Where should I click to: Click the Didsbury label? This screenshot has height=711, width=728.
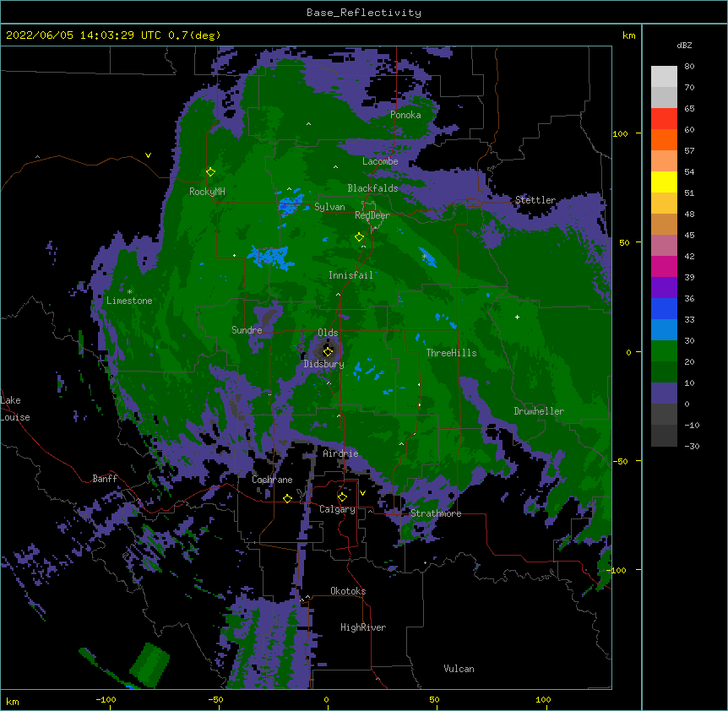click(324, 364)
